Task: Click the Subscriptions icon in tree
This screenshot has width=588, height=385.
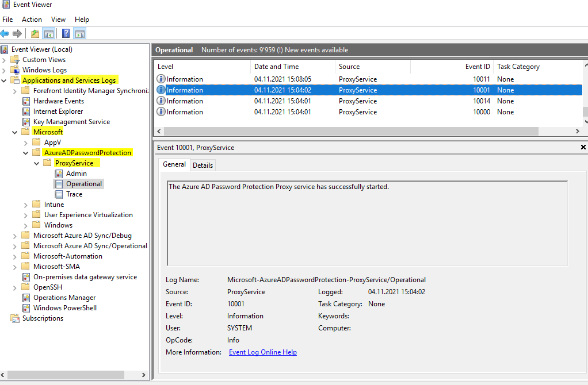Action: (15, 318)
